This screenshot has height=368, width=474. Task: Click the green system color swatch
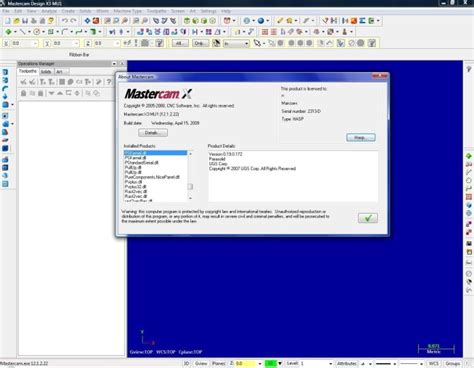pyautogui.click(x=270, y=363)
